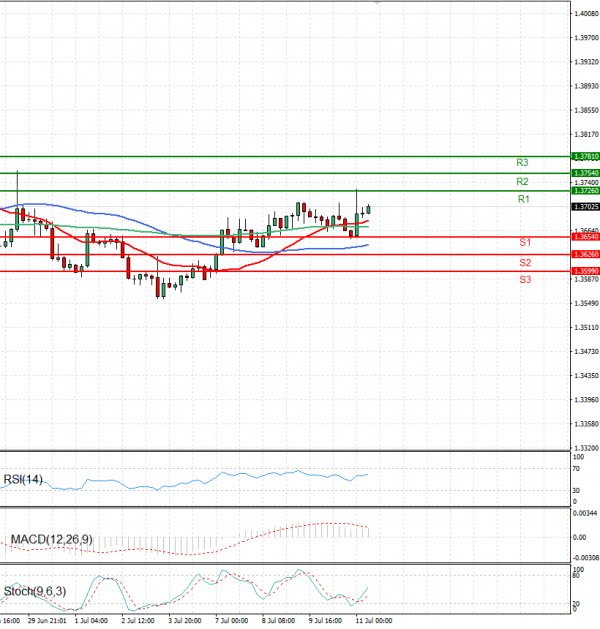This screenshot has width=600, height=629.
Task: Click the R2 resistance label
Action: 522,181
